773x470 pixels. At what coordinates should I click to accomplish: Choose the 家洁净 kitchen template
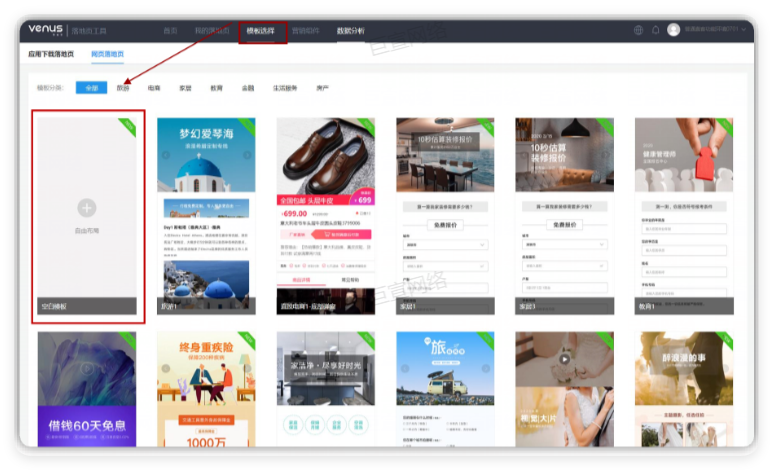coord(325,389)
